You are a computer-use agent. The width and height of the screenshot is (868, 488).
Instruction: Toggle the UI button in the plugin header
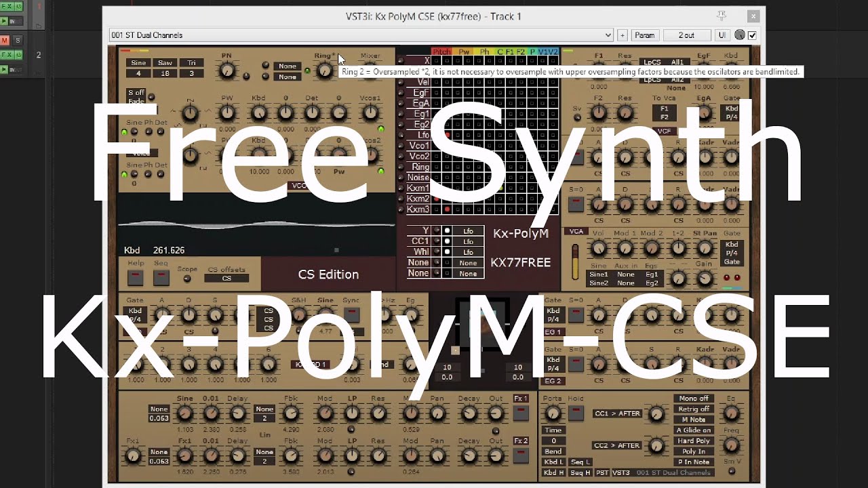722,35
